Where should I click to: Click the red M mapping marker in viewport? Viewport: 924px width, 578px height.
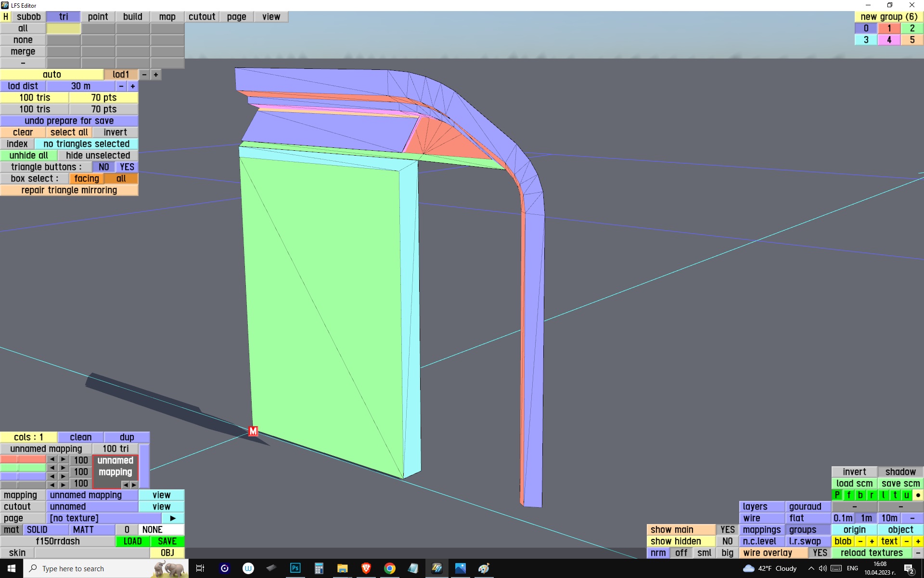click(x=253, y=431)
